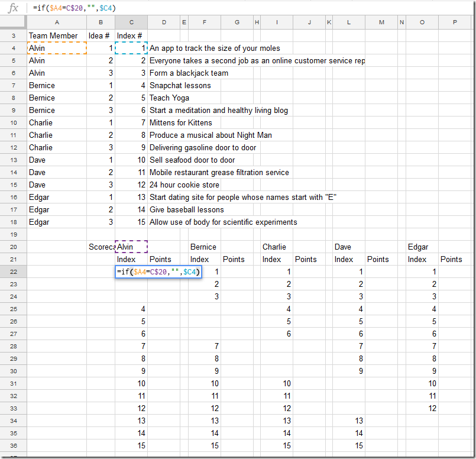Click the 'Index #' header cell
476x459 pixels.
coord(131,36)
